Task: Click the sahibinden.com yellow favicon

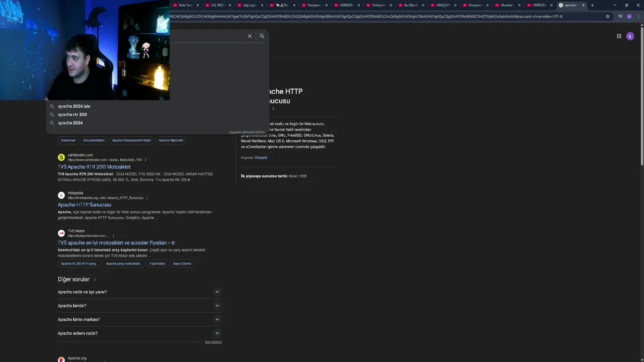Action: coord(61,157)
